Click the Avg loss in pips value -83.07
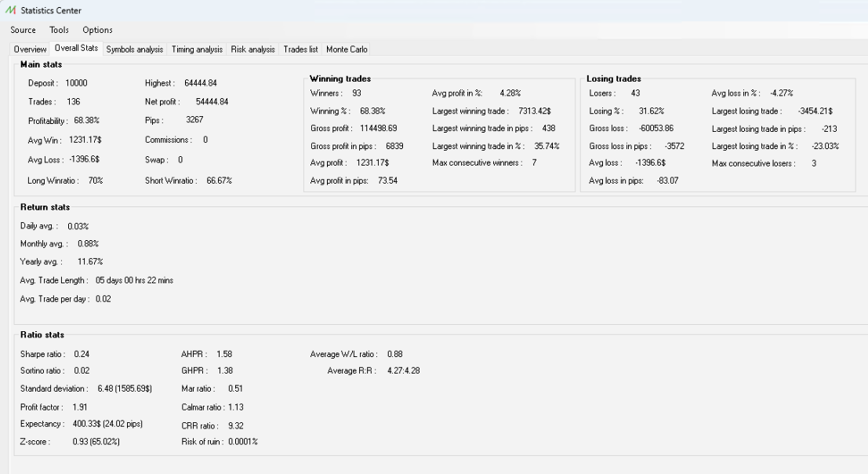Image resolution: width=868 pixels, height=474 pixels. [667, 180]
